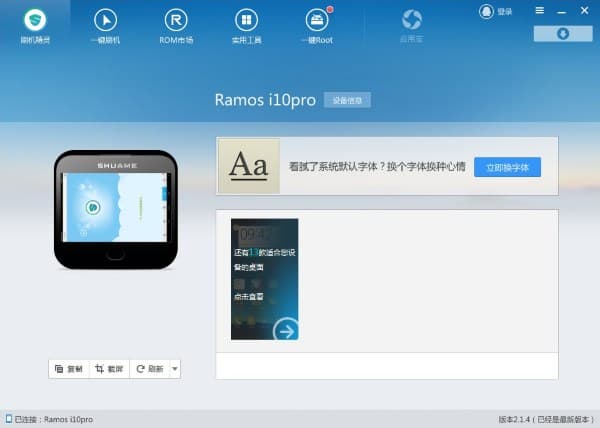Open the 一键Root tab

[x=317, y=26]
